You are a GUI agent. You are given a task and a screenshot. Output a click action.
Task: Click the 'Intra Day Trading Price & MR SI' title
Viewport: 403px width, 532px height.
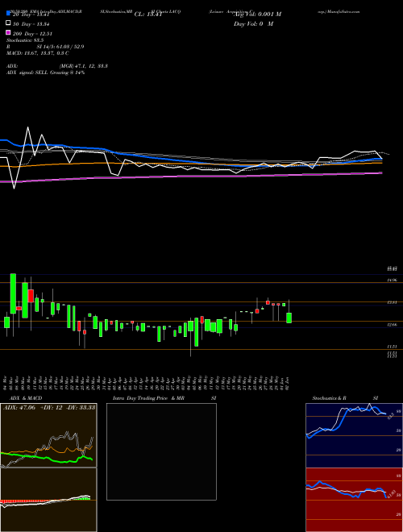pyautogui.click(x=164, y=398)
